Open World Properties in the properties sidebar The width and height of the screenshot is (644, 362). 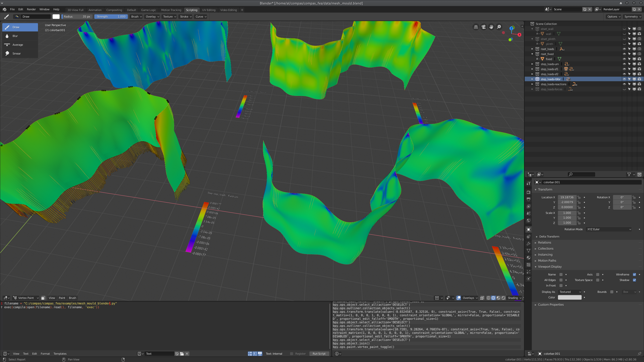pos(529,220)
